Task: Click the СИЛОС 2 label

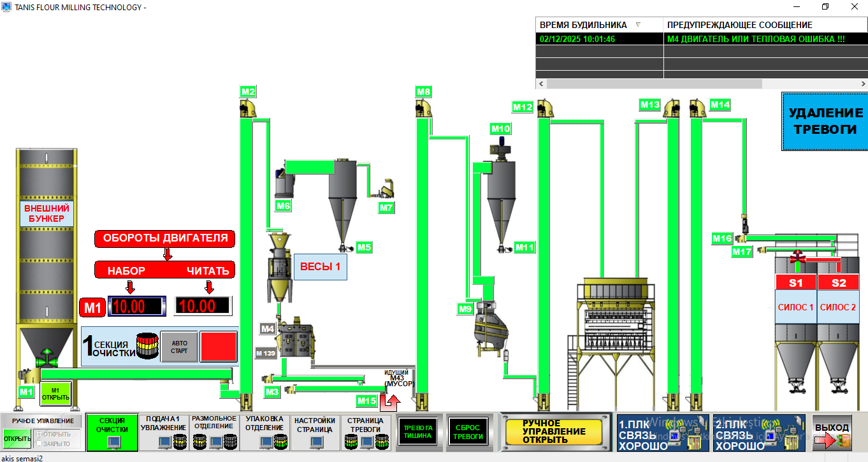Action: coord(838,307)
